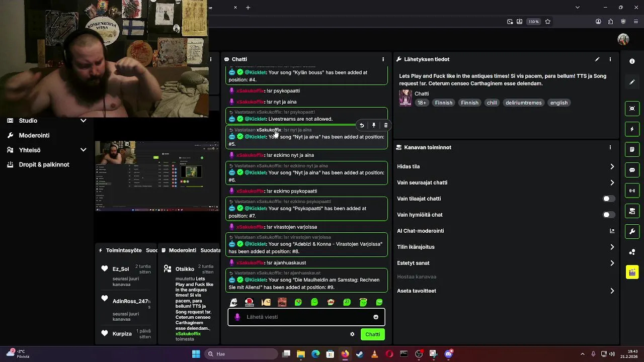
Task: Delete the hovered chat message with trash icon
Action: click(386, 125)
